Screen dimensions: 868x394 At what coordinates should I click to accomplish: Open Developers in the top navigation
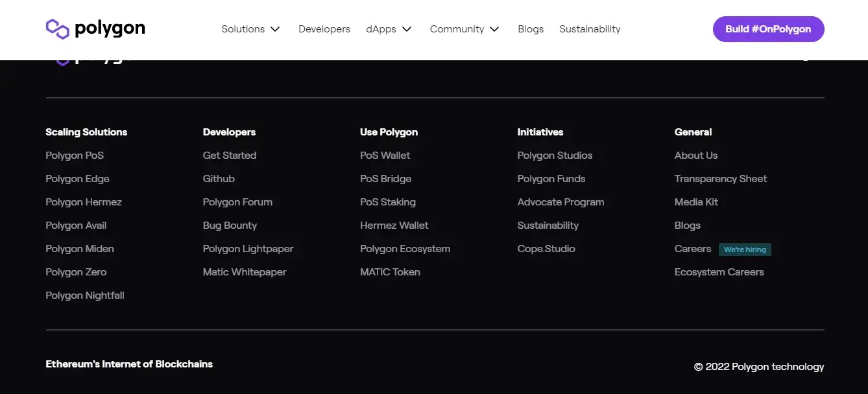[x=324, y=29]
